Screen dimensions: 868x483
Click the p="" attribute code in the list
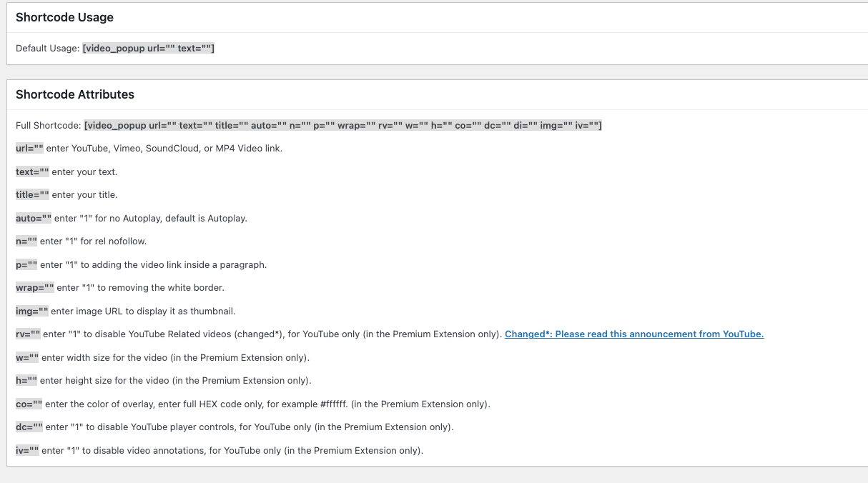click(x=26, y=264)
